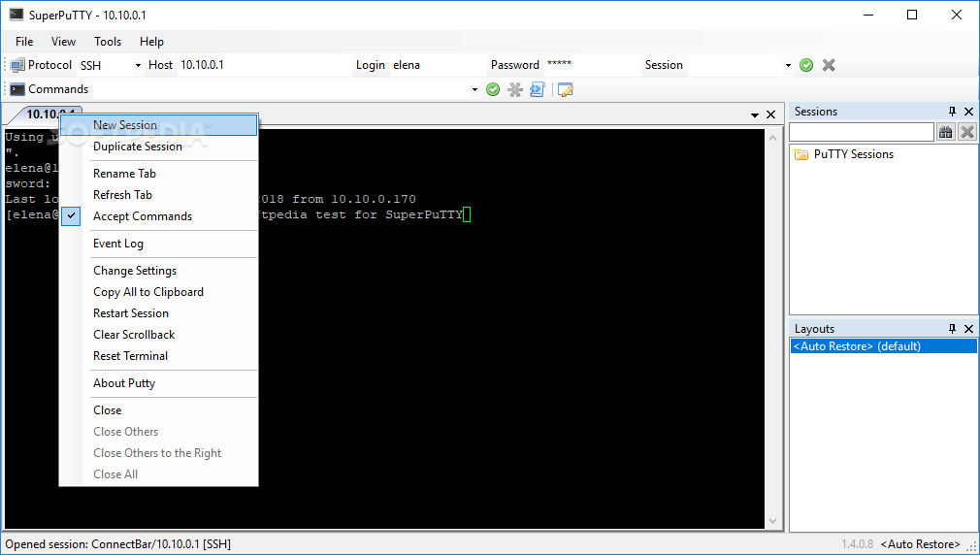Image resolution: width=980 pixels, height=555 pixels.
Task: Click terminal scrollbar down arrow
Action: (773, 521)
